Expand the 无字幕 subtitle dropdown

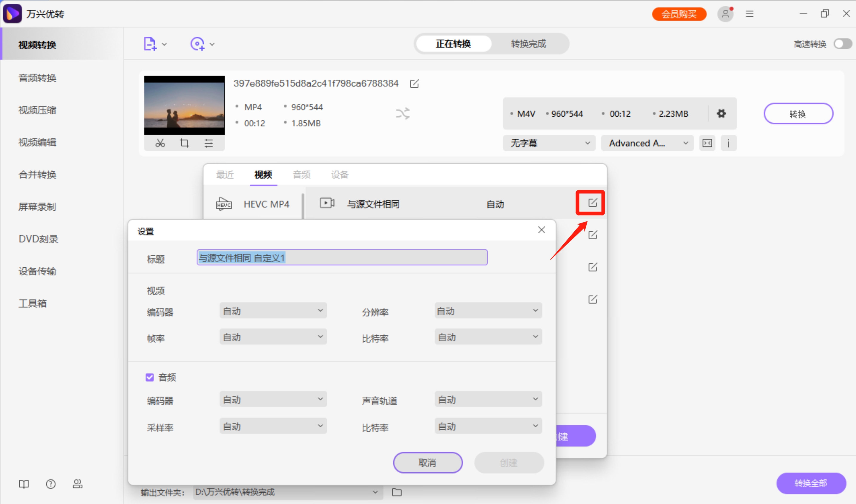click(549, 143)
